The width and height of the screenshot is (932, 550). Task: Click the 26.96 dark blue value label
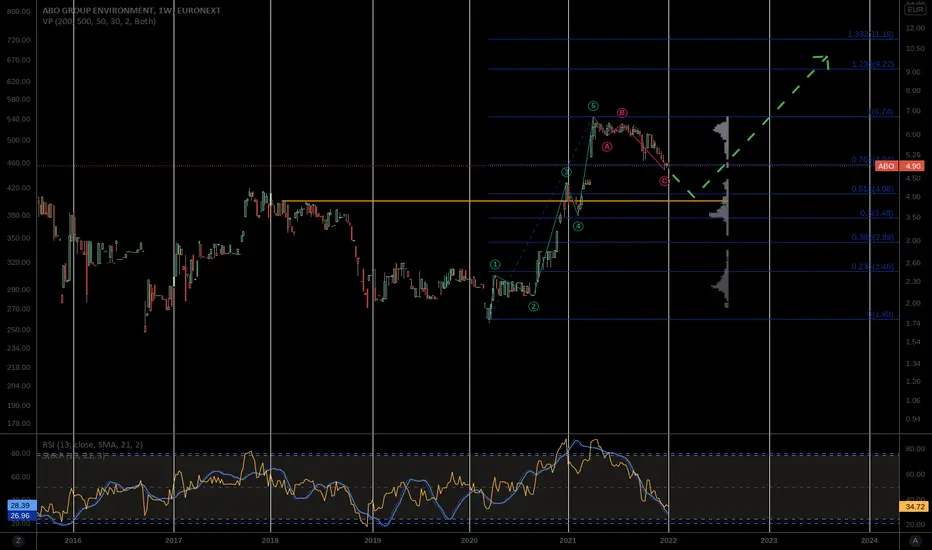click(x=20, y=516)
